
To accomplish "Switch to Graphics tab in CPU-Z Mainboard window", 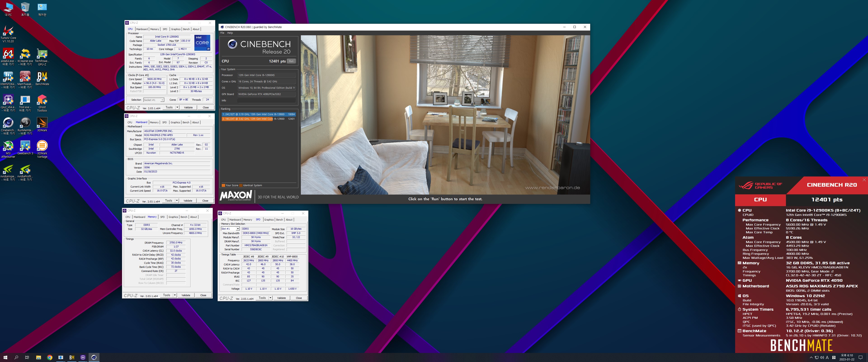I will click(x=175, y=122).
